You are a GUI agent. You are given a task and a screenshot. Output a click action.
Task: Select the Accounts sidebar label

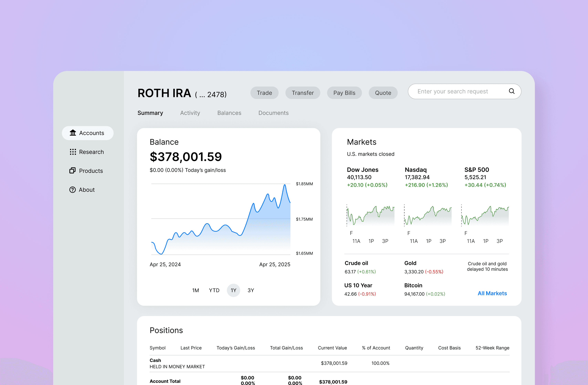point(92,133)
